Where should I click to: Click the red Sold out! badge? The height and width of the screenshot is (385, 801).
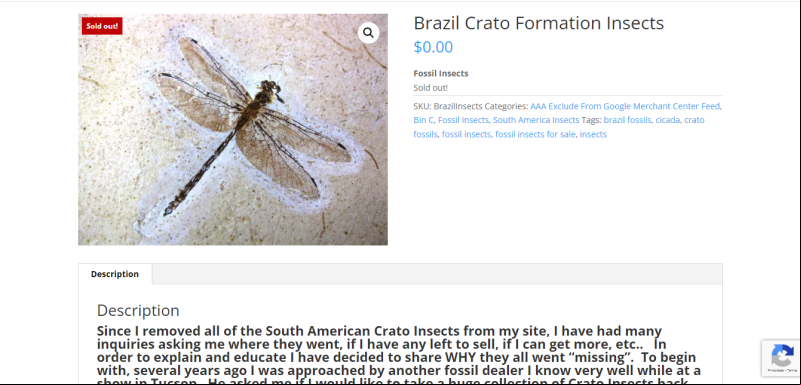click(x=102, y=26)
